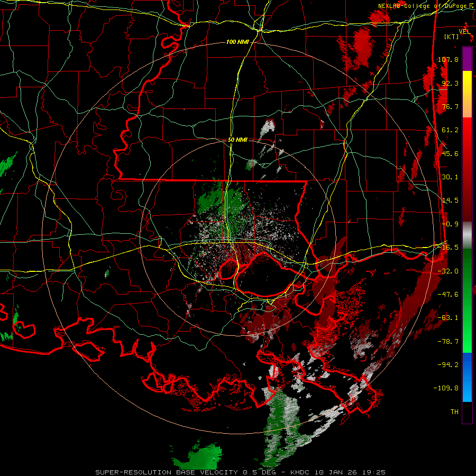Click the "TH" threshold label on the legend
The height and width of the screenshot is (476, 476).
[x=454, y=412]
